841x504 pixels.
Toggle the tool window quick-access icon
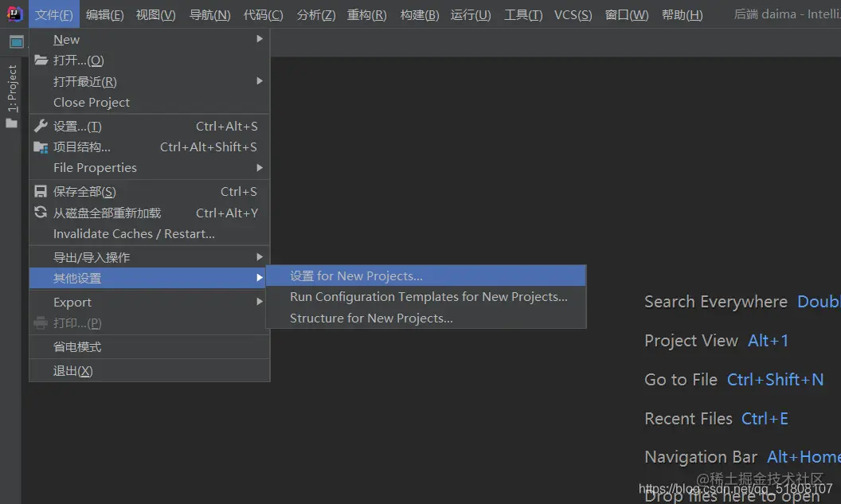pos(17,42)
